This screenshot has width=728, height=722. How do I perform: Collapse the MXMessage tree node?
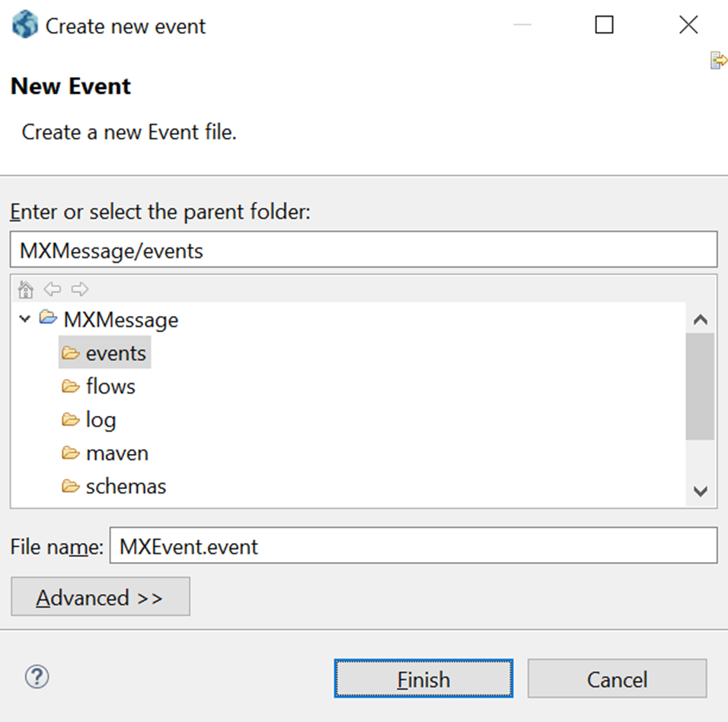(x=25, y=319)
